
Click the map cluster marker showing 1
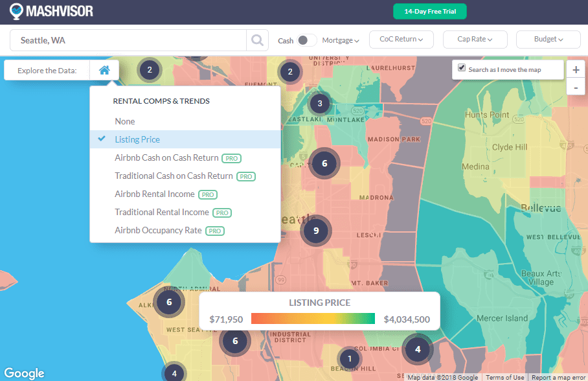[350, 358]
